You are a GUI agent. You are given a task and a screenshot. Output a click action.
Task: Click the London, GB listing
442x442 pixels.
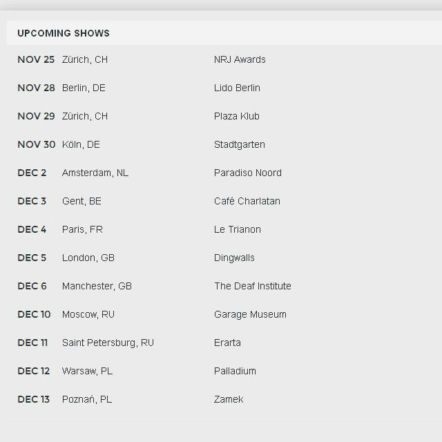point(88,258)
